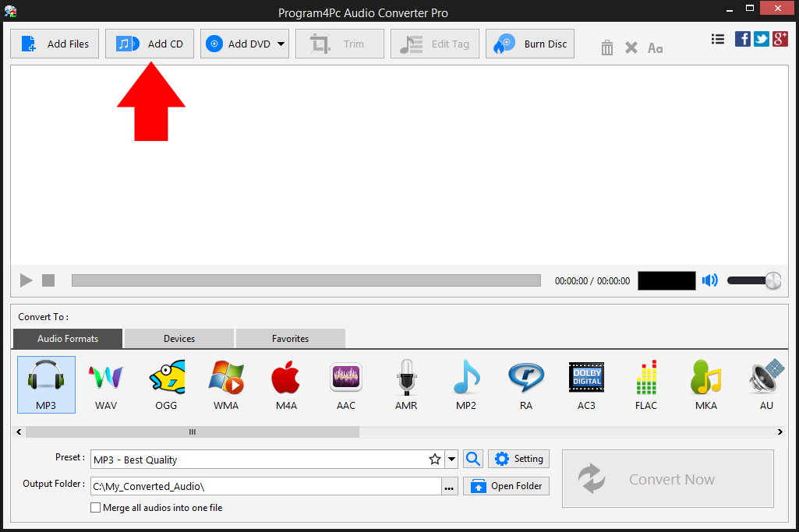Click the Aa edit tag text icon

click(655, 48)
